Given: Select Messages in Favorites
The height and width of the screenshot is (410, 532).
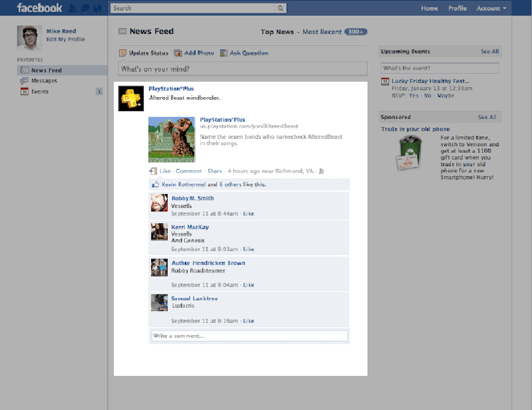Looking at the screenshot, I should (44, 80).
